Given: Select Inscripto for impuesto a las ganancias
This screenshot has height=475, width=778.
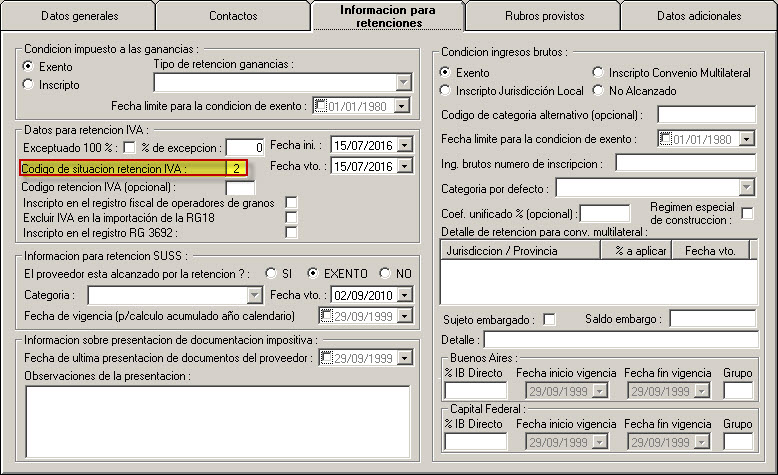Looking at the screenshot, I should click(28, 85).
